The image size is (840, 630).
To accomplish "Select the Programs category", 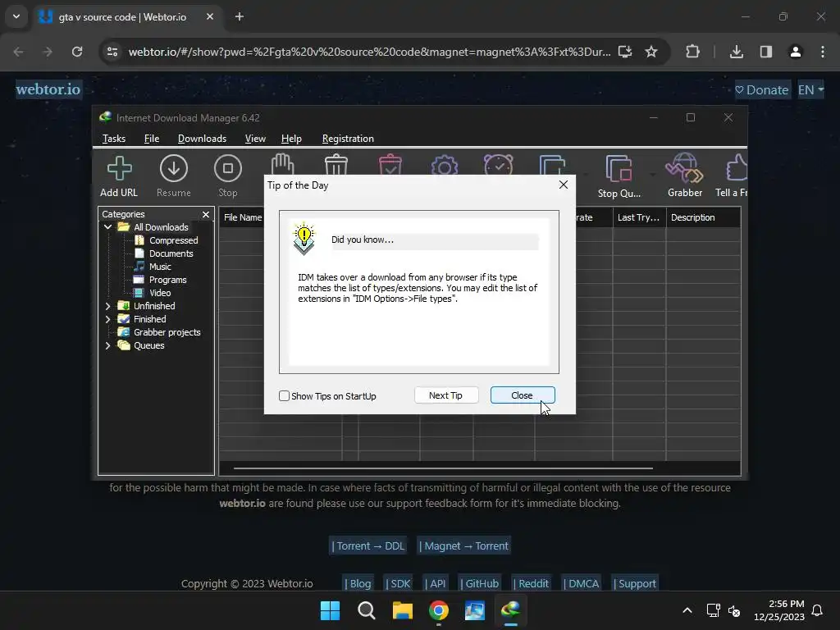I will point(167,280).
